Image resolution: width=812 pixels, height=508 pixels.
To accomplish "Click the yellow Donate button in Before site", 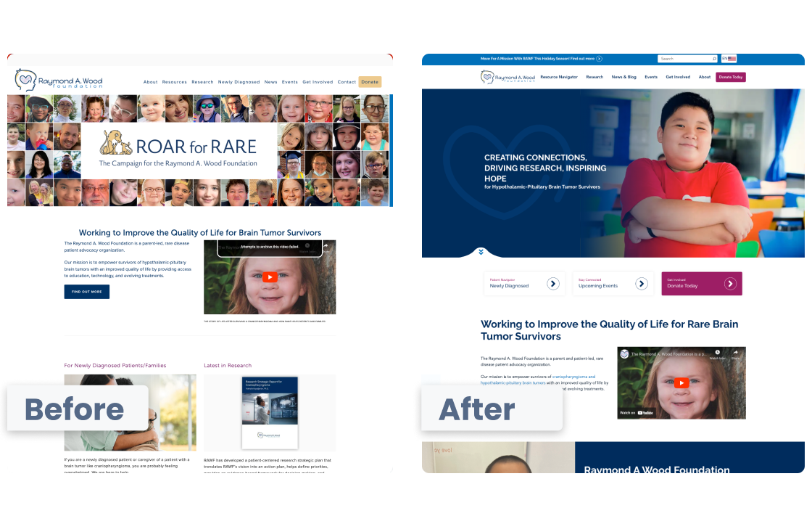I will click(370, 82).
